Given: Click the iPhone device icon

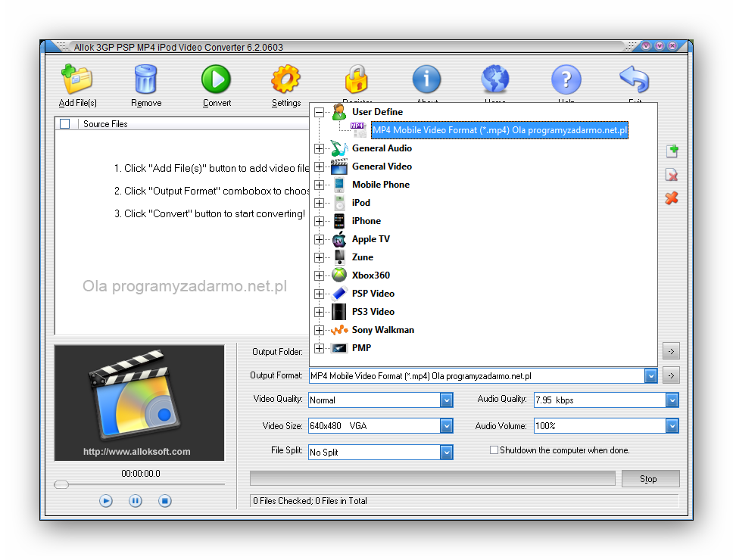Looking at the screenshot, I should 339,221.
